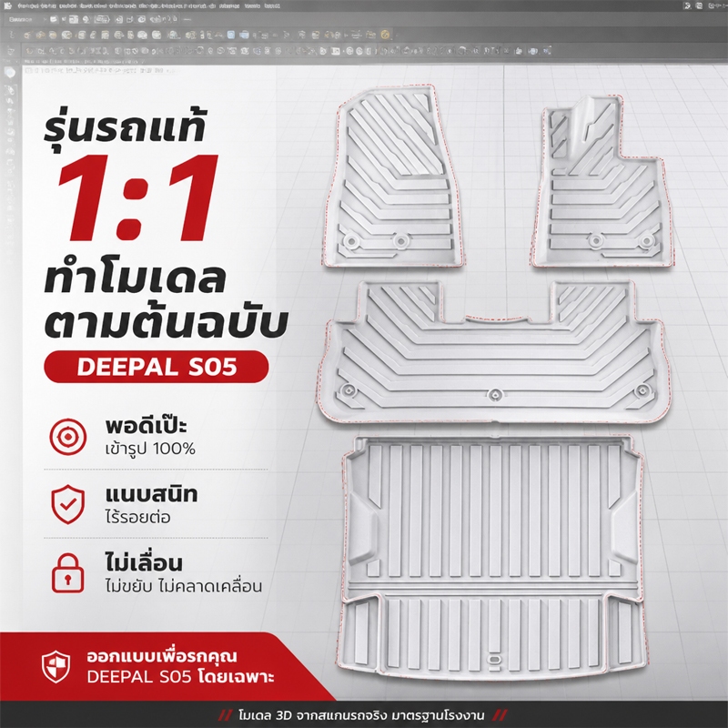The width and height of the screenshot is (728, 728).
Task: Click the text ไม่ขยับ ไม่คลาดเคลื่อน
Action: click(184, 586)
